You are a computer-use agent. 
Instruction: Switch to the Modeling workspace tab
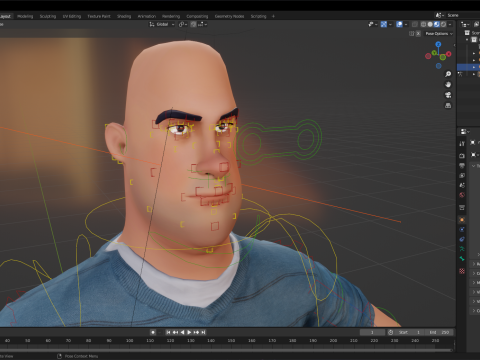click(25, 16)
